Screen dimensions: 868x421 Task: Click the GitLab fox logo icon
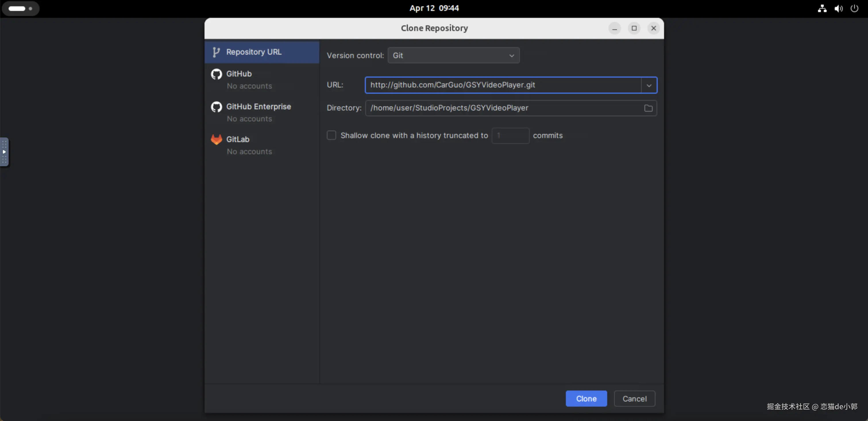pyautogui.click(x=216, y=139)
